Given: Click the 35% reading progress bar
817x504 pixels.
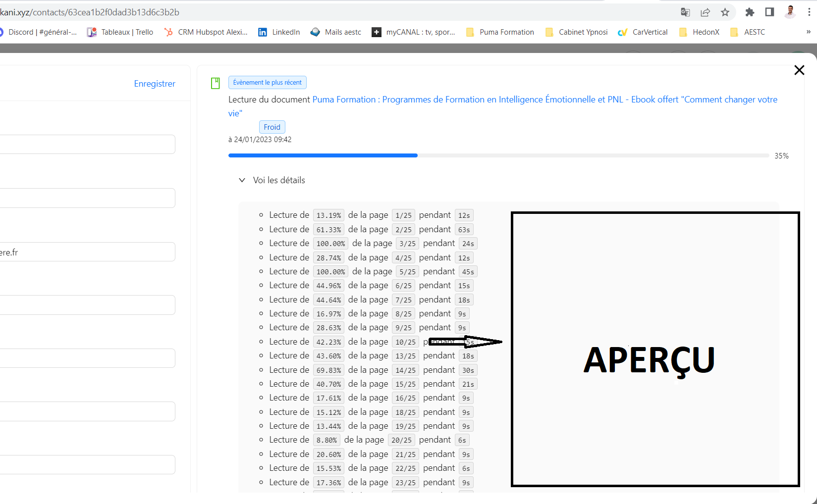Looking at the screenshot, I should coord(498,155).
